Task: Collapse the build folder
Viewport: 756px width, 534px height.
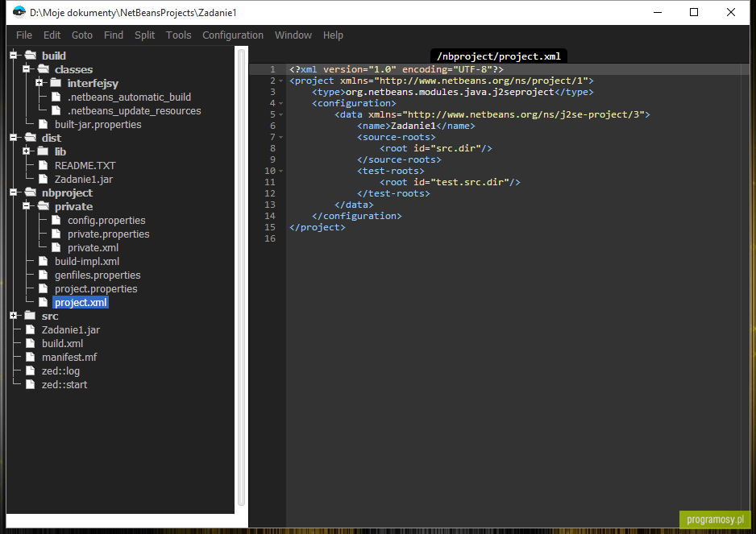Action: point(14,56)
